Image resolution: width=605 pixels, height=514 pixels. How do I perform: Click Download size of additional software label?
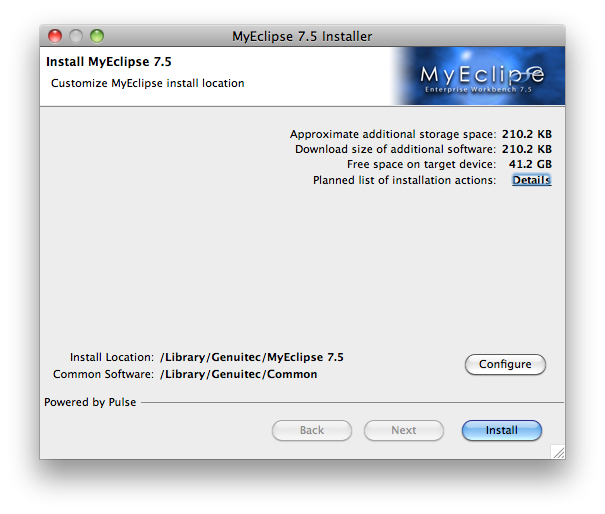click(x=395, y=149)
